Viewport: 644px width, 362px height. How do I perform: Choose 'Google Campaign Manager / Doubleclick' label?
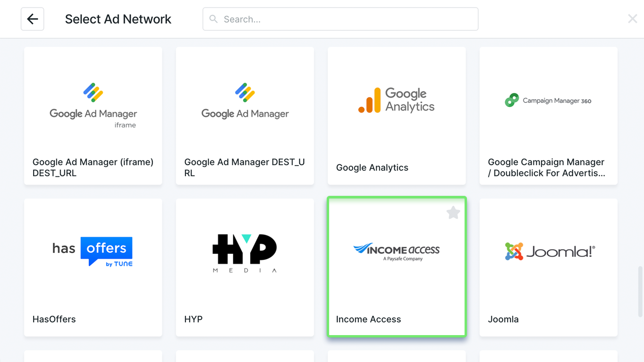point(546,168)
